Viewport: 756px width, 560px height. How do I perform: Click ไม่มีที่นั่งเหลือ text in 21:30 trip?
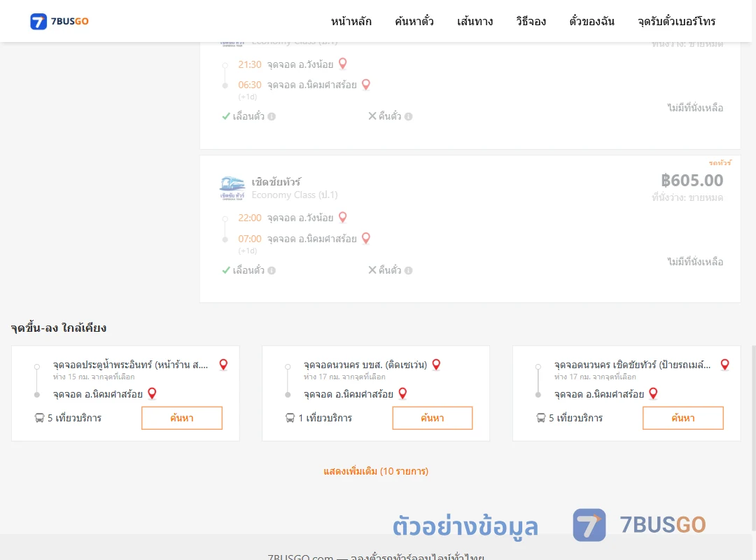coord(695,108)
